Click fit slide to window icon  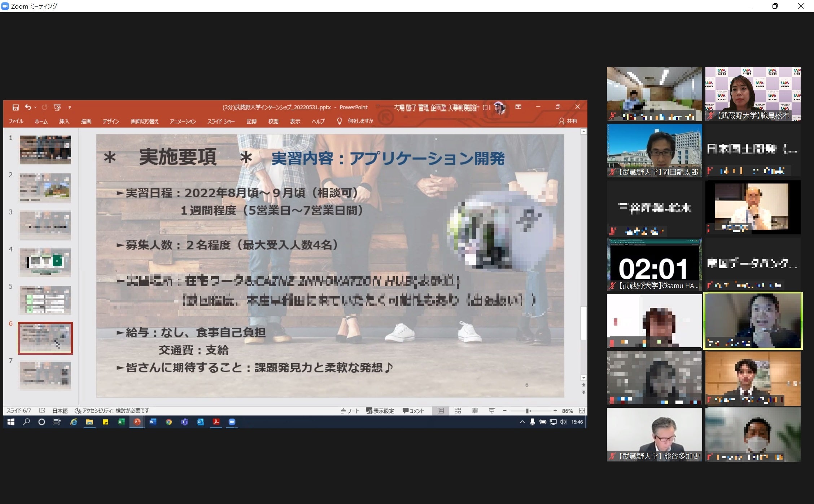(582, 411)
